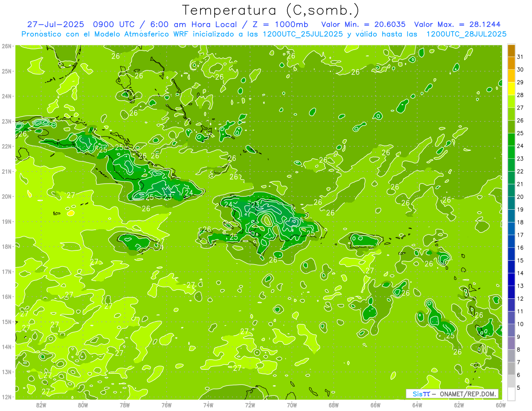Click the 18N latitude axis label
Screen dimensions: 532x411
point(7,247)
